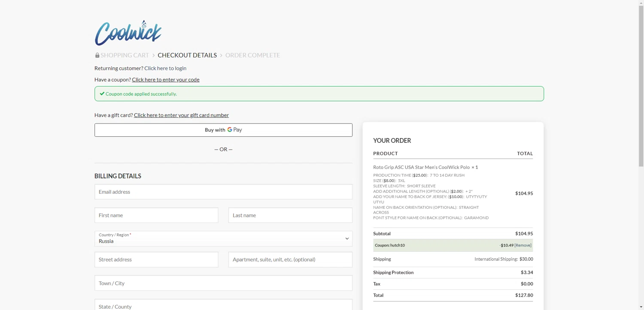
Task: Focus the Last name field
Action: coord(290,215)
